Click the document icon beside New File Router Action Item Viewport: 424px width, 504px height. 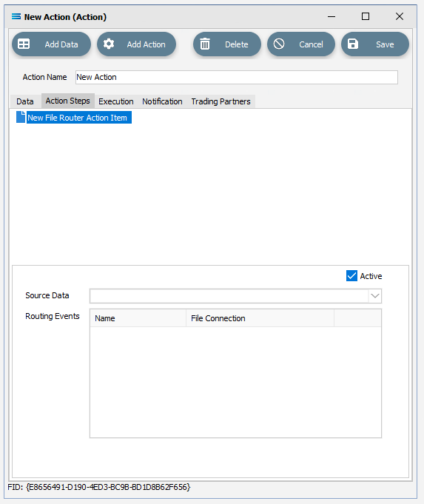21,117
